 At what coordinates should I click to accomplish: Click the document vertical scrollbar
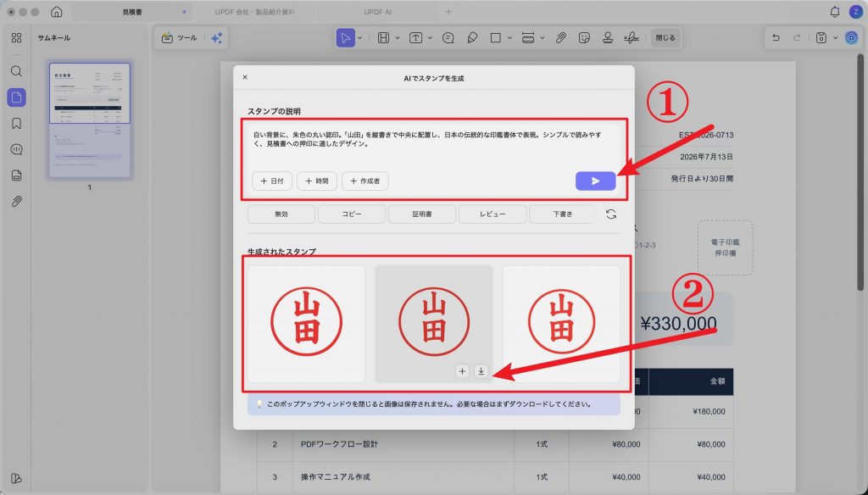(x=861, y=172)
